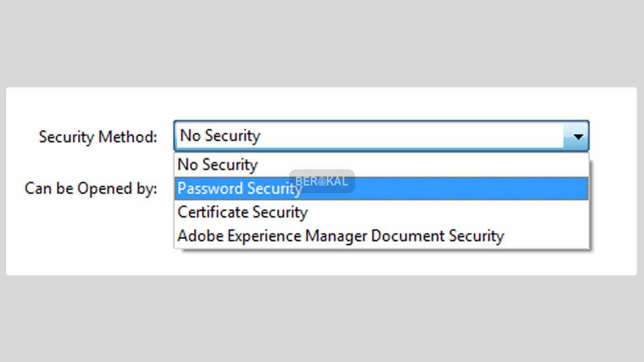Click the empty blue area of highlighted row
644x362 pixels.
click(x=471, y=189)
